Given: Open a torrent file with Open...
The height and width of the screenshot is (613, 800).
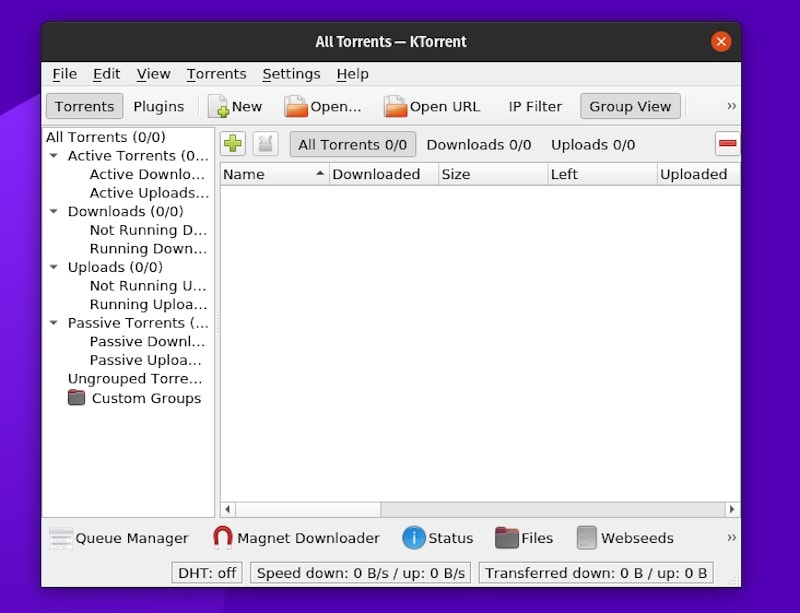Looking at the screenshot, I should click(323, 106).
